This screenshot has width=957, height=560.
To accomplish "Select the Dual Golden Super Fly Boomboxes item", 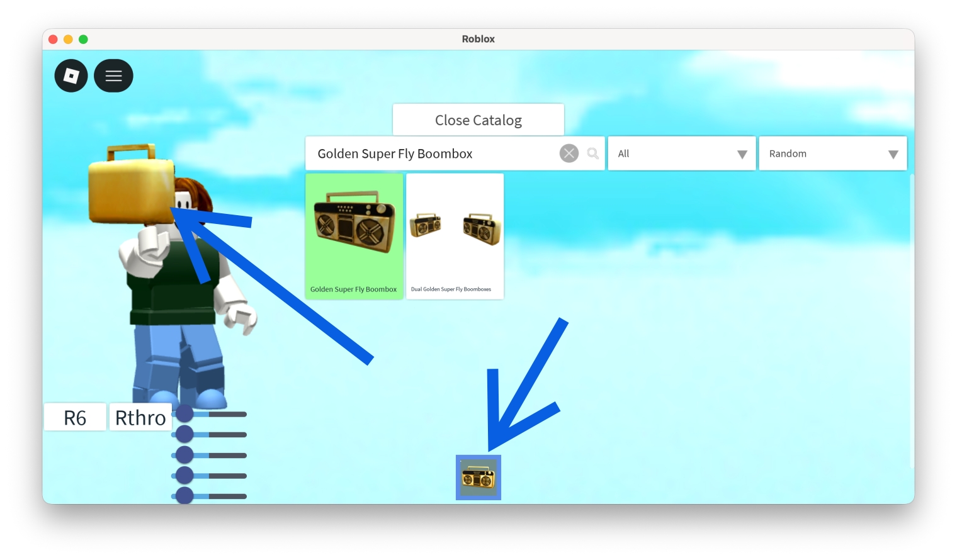I will pos(455,233).
